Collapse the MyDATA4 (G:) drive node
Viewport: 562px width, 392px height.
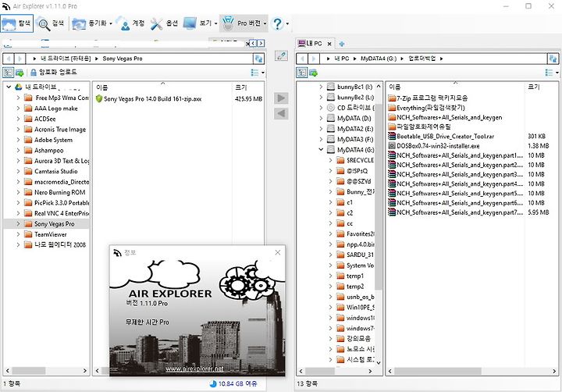point(321,150)
